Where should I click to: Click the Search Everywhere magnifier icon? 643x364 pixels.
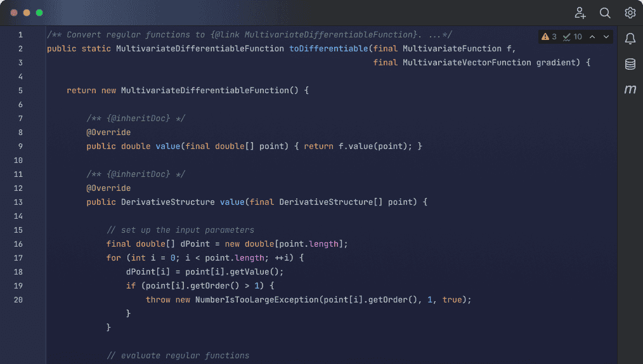click(605, 13)
